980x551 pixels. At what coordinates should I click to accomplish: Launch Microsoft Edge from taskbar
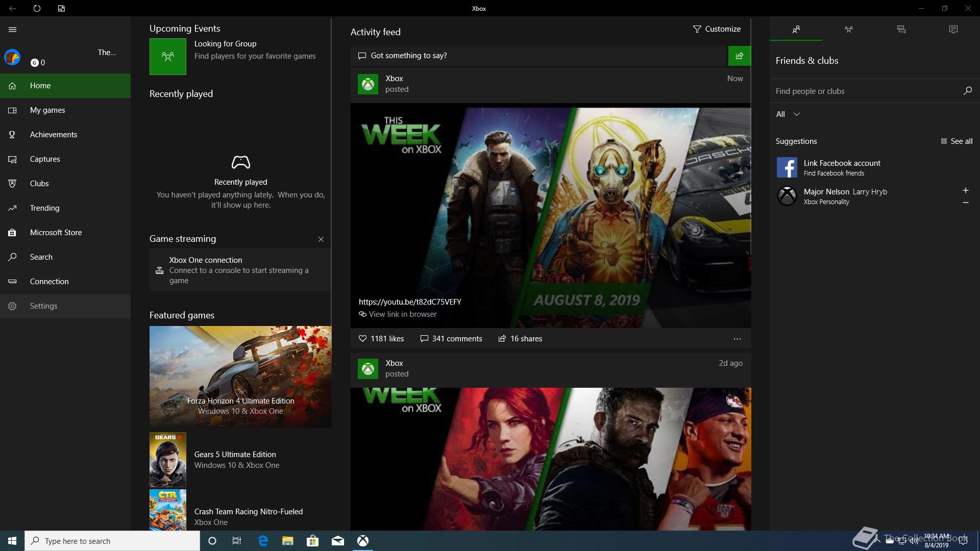263,541
